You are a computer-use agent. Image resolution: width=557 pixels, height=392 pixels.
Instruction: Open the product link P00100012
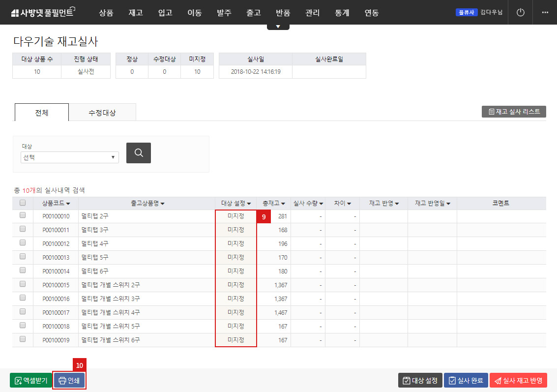(56, 243)
